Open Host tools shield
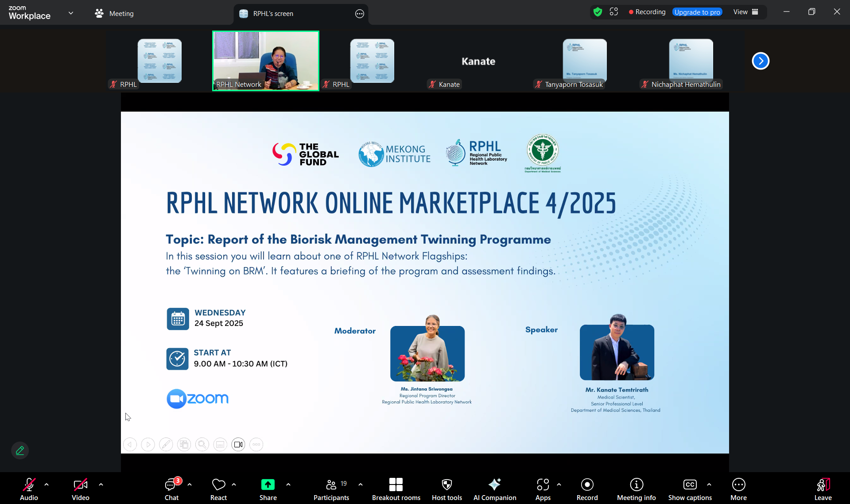Viewport: 850px width, 504px height. click(x=446, y=489)
